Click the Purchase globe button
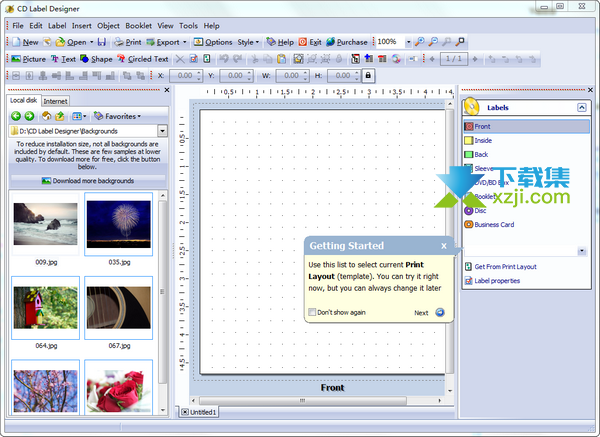The image size is (600, 437). [x=347, y=42]
